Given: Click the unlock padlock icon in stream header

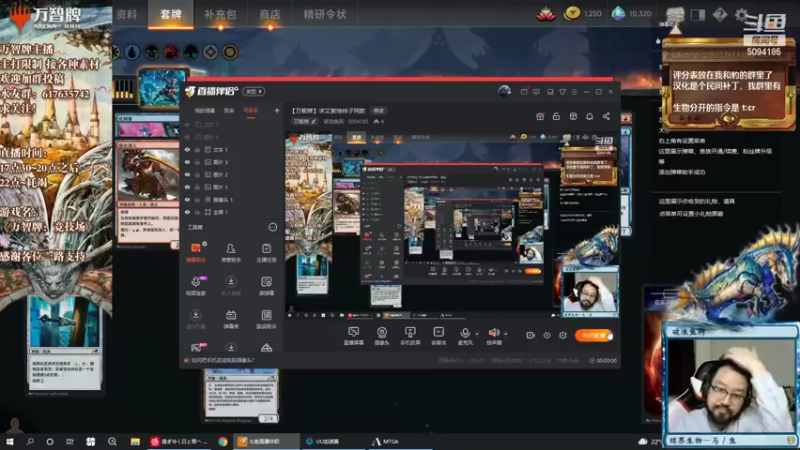Looking at the screenshot, I should (x=556, y=116).
